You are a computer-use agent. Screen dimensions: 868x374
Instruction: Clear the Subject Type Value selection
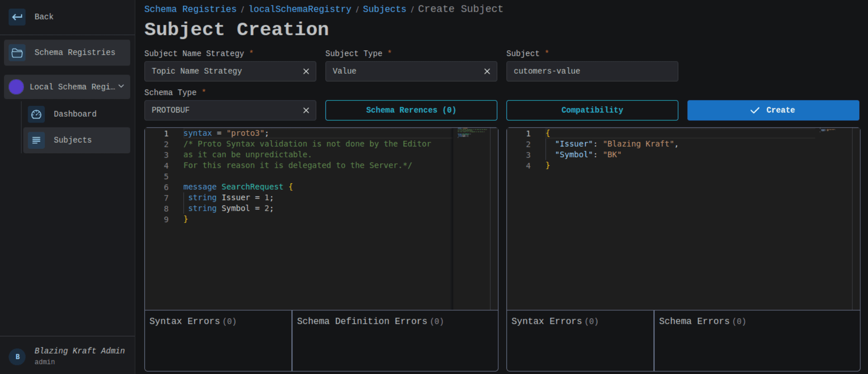(487, 71)
